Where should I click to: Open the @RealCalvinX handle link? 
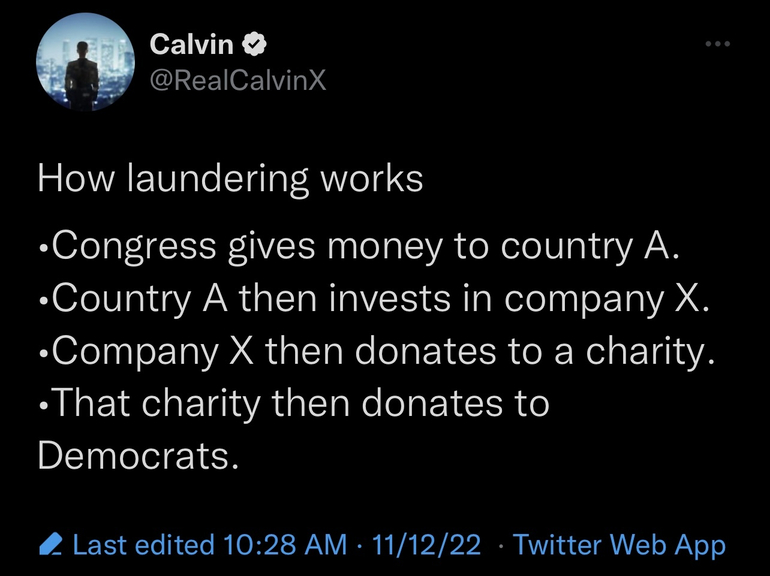click(x=237, y=81)
